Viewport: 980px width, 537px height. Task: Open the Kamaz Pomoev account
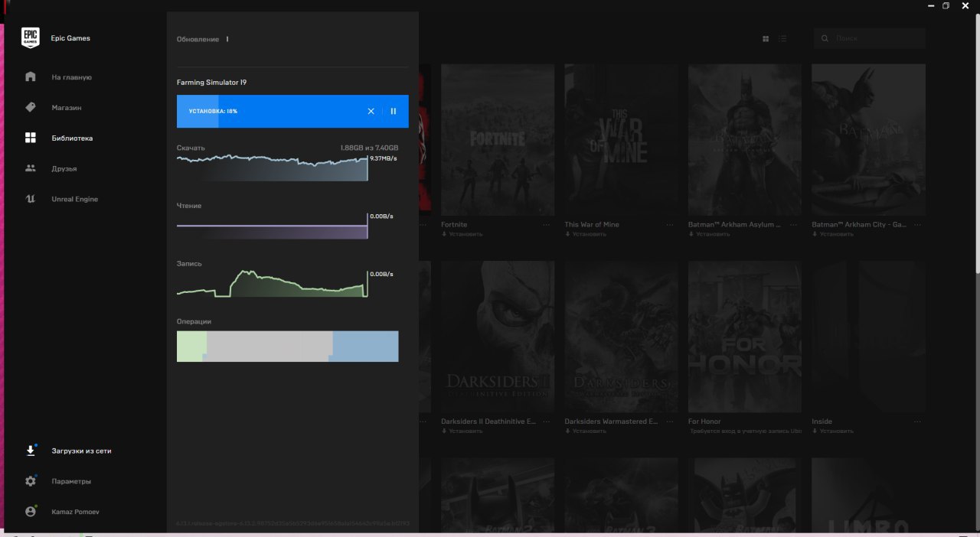point(75,512)
